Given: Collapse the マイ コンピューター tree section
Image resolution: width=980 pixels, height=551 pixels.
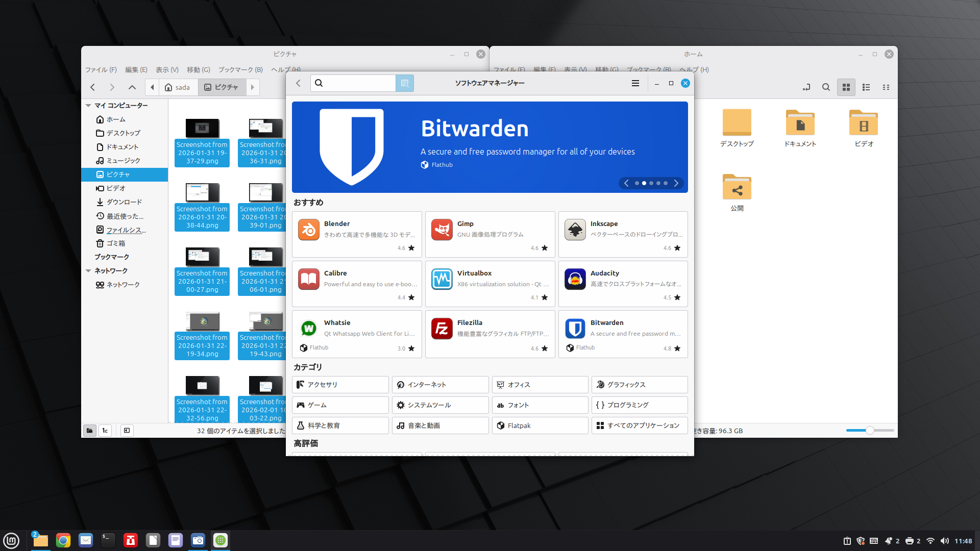Looking at the screenshot, I should pyautogui.click(x=88, y=106).
